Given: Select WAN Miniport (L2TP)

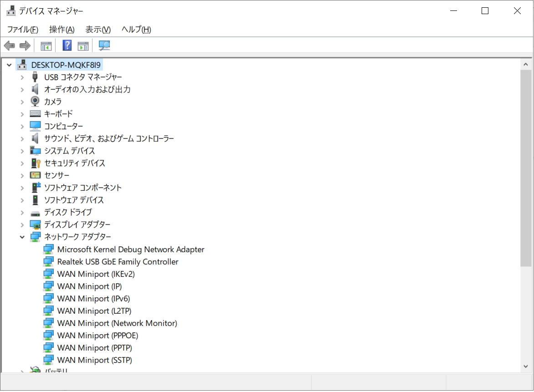Looking at the screenshot, I should [94, 311].
